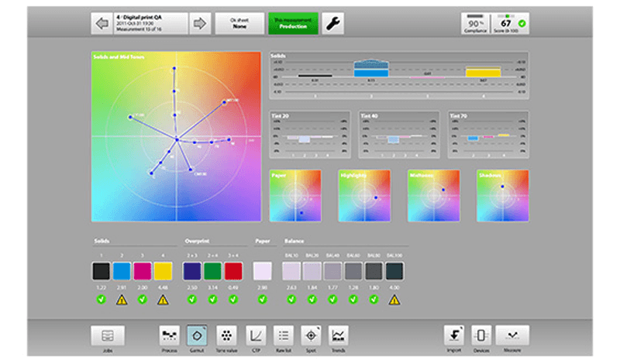Open the Trends chart view
Image resolution: width=620 pixels, height=364 pixels.
click(338, 336)
